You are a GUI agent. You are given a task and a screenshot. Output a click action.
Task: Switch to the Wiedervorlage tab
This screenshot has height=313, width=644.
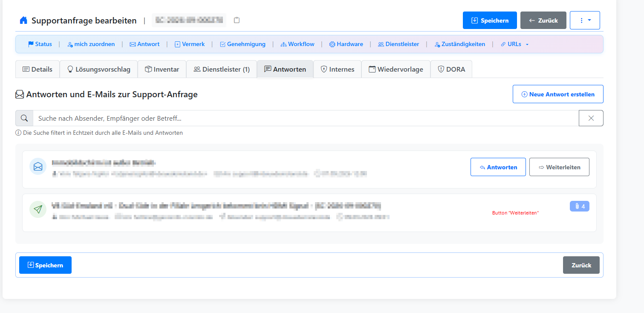click(x=396, y=69)
